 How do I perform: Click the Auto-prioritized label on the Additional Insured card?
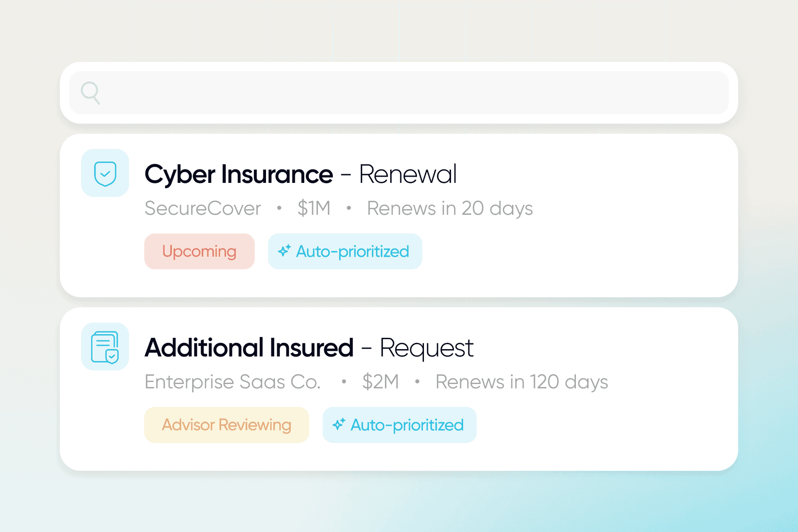407,425
